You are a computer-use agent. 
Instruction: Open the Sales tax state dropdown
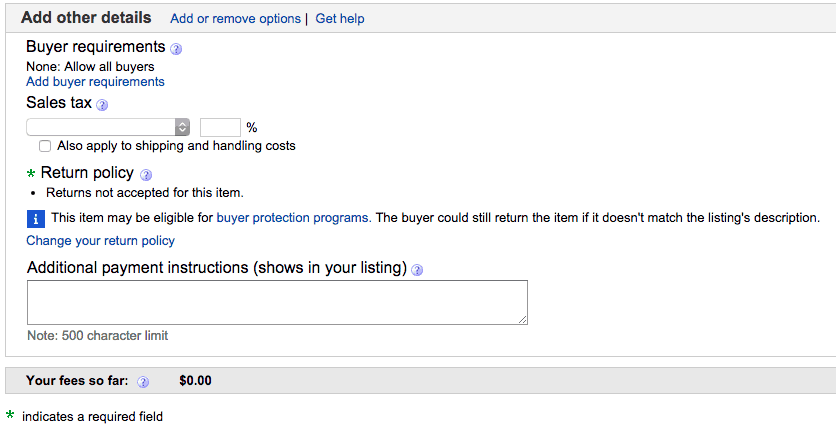pos(108,127)
